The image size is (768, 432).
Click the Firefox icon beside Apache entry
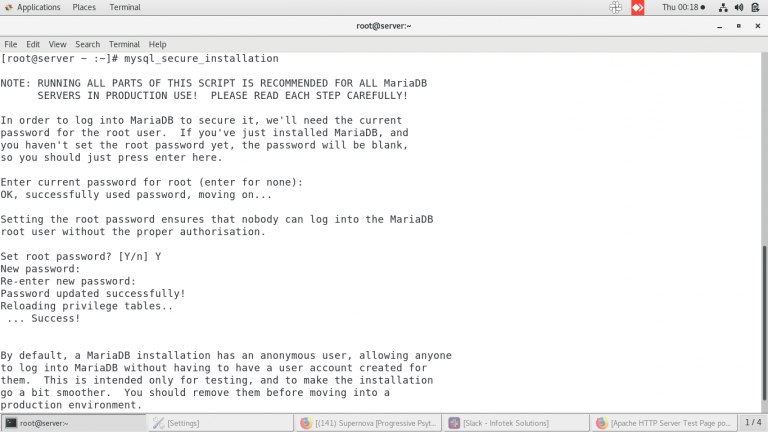602,423
